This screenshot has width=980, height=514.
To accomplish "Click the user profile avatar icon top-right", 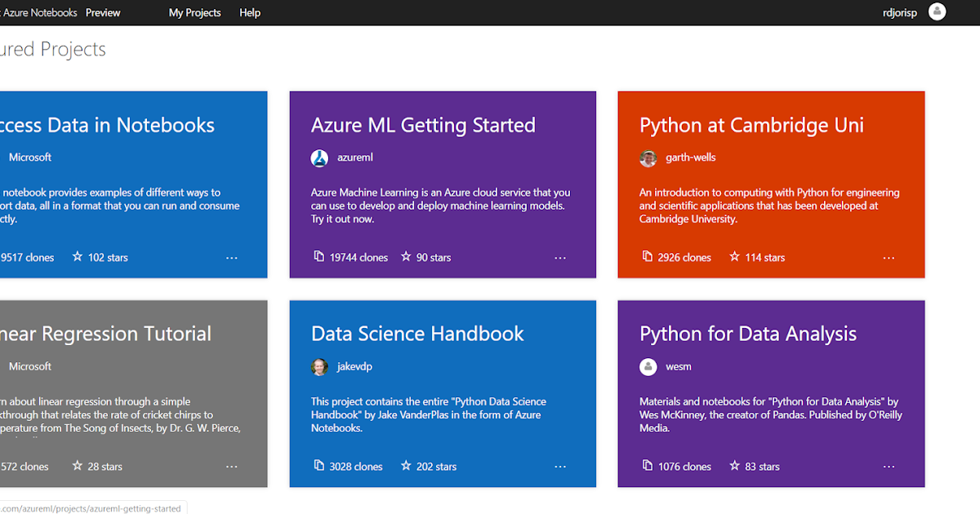I will (937, 11).
